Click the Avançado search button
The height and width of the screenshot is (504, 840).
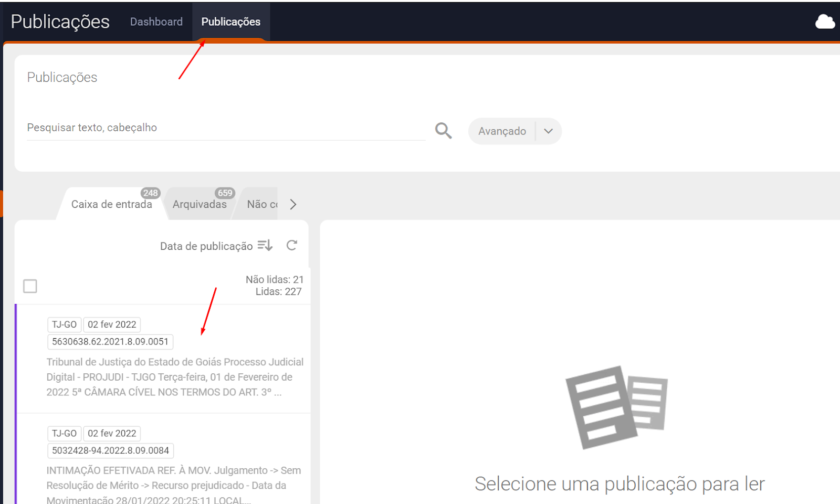(502, 131)
